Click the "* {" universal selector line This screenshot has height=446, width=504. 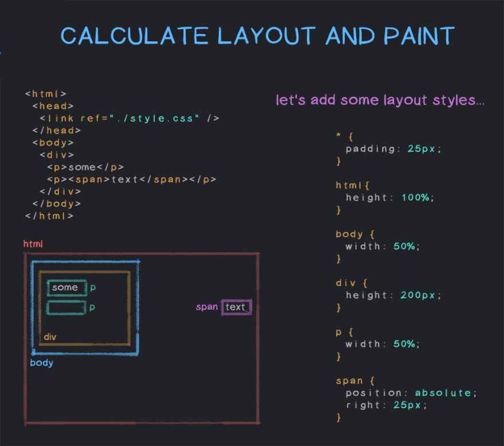pos(345,137)
